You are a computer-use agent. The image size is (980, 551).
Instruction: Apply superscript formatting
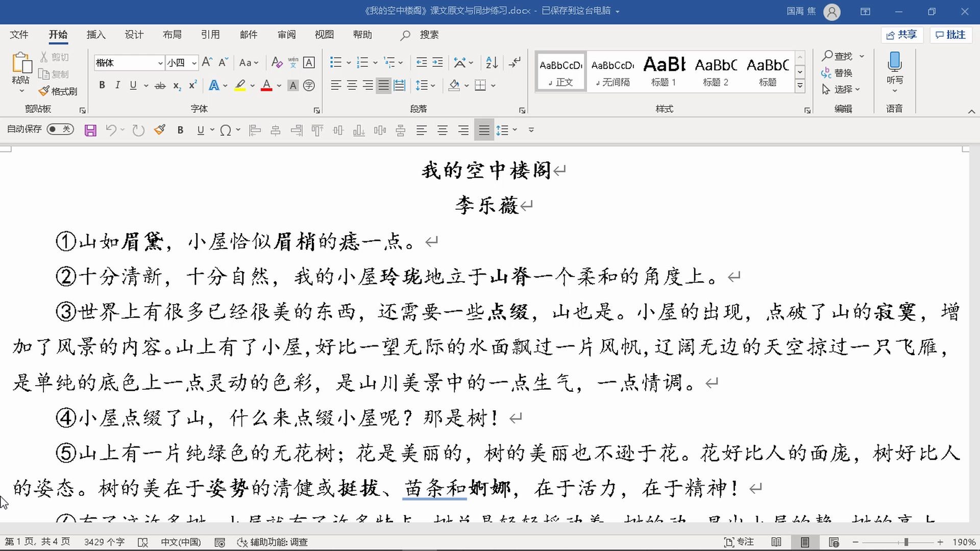[x=192, y=85]
